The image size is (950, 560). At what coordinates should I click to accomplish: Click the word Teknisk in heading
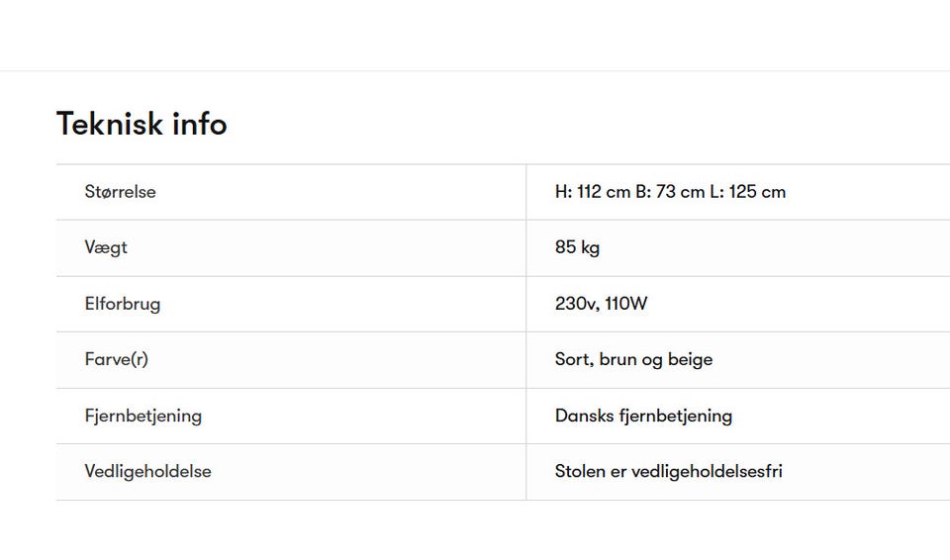[110, 124]
